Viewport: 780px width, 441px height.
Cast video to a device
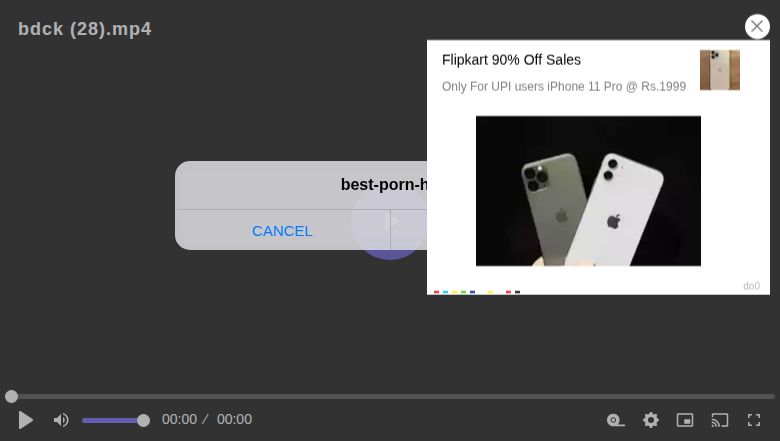719,420
